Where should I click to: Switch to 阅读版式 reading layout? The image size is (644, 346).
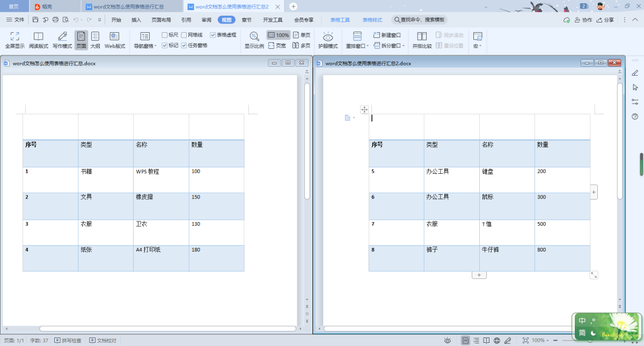[39, 36]
